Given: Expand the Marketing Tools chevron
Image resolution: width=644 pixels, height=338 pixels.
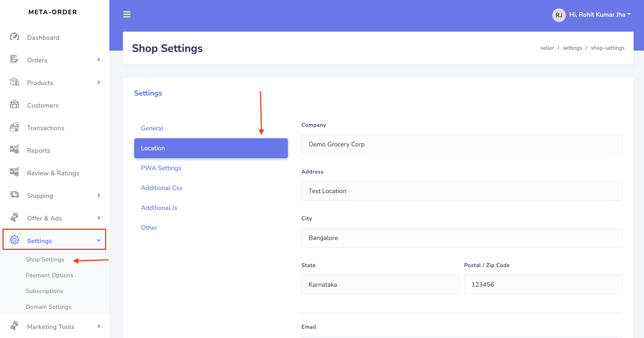Looking at the screenshot, I should click(x=99, y=326).
